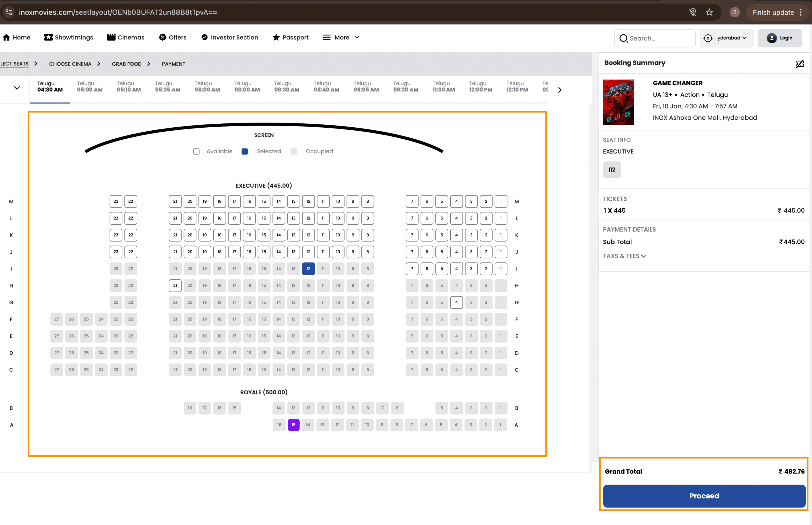The image size is (812, 525).
Task: Select the 05:35 AM Telugu showtime
Action: [x=167, y=87]
